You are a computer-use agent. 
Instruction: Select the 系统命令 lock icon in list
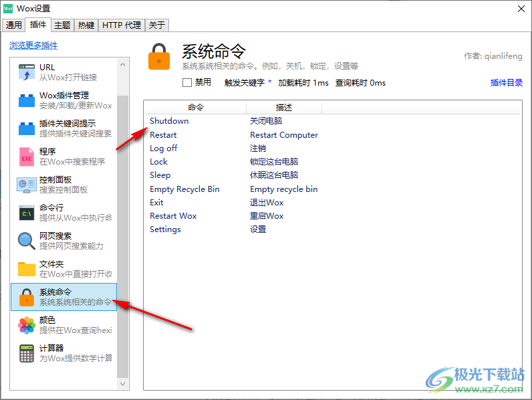[x=27, y=297]
